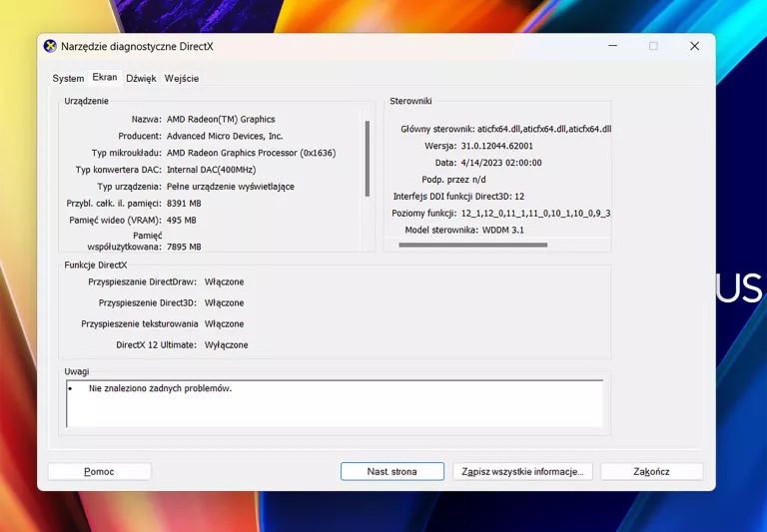Click the 495 MB VRAM value
This screenshot has width=767, height=532.
pos(182,220)
